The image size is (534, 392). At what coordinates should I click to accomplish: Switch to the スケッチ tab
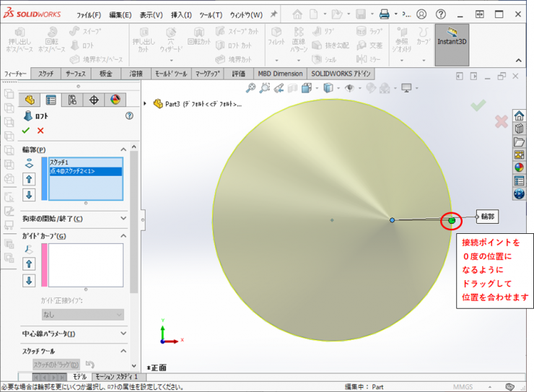(45, 74)
